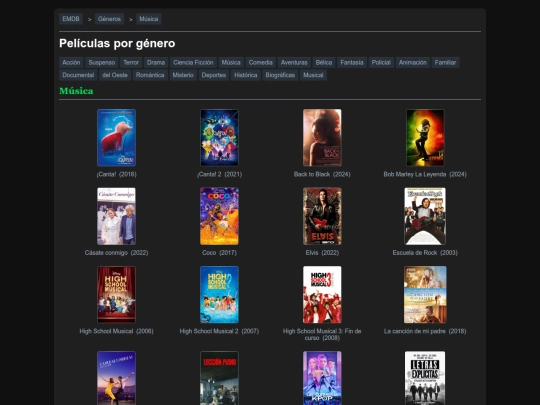Choose the Musical genre tag
540x405 pixels.
(x=313, y=75)
